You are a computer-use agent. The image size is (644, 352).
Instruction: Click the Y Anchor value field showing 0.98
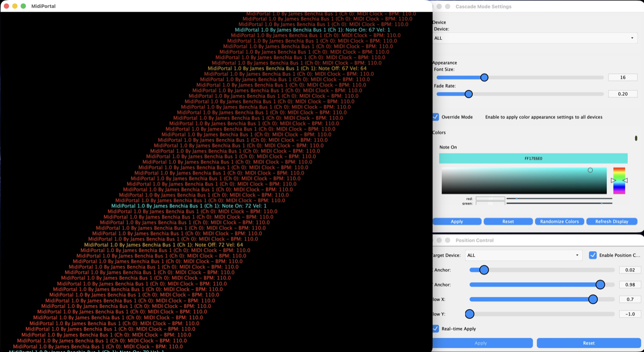(x=630, y=284)
